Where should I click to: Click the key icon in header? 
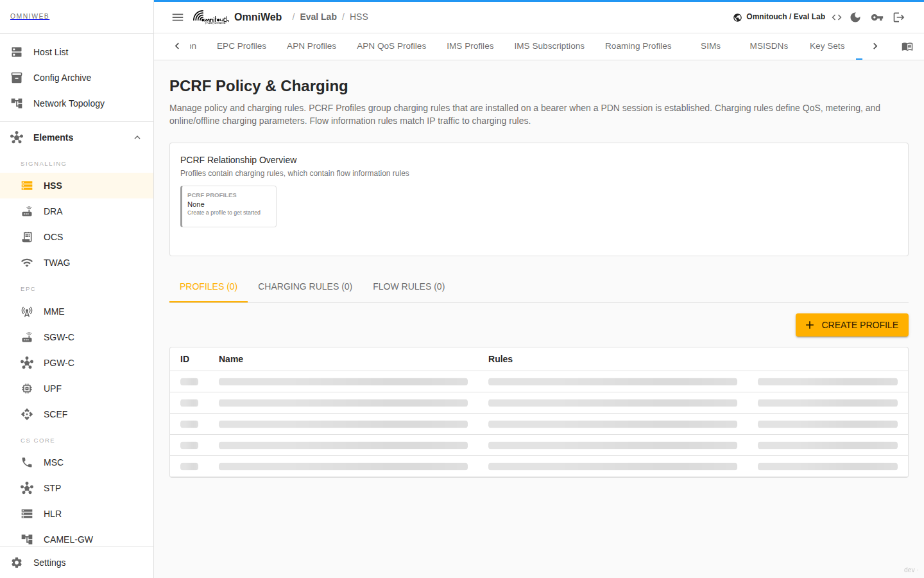pos(877,17)
